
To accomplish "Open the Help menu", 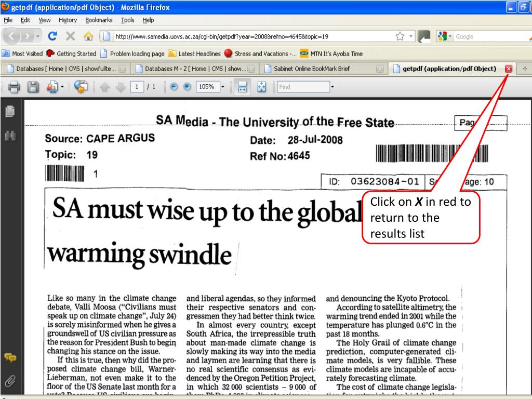I will (x=148, y=20).
